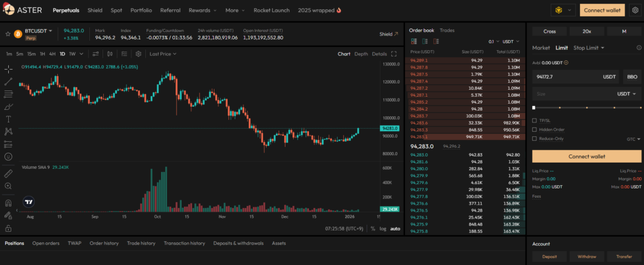Select the trend line drawing tool
This screenshot has height=265, width=644.
click(9, 82)
